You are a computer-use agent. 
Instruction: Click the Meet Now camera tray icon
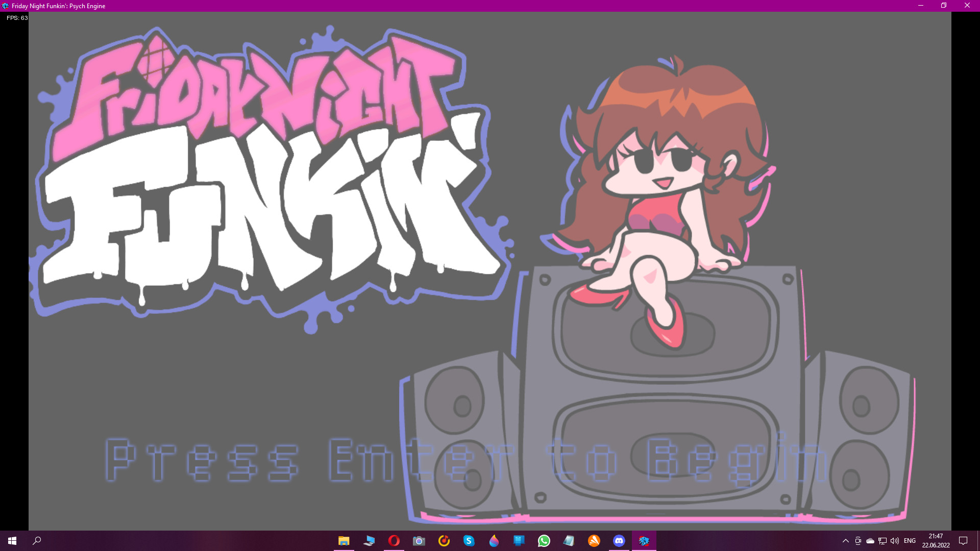coord(858,541)
